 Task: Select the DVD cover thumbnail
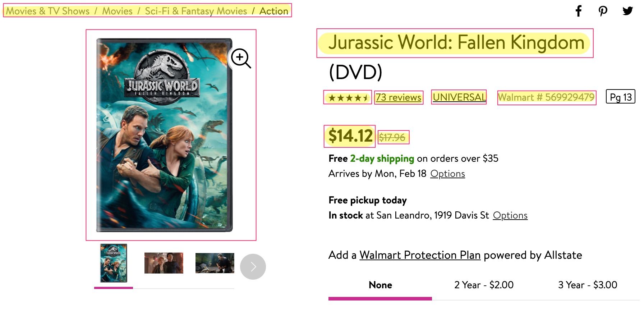114,263
